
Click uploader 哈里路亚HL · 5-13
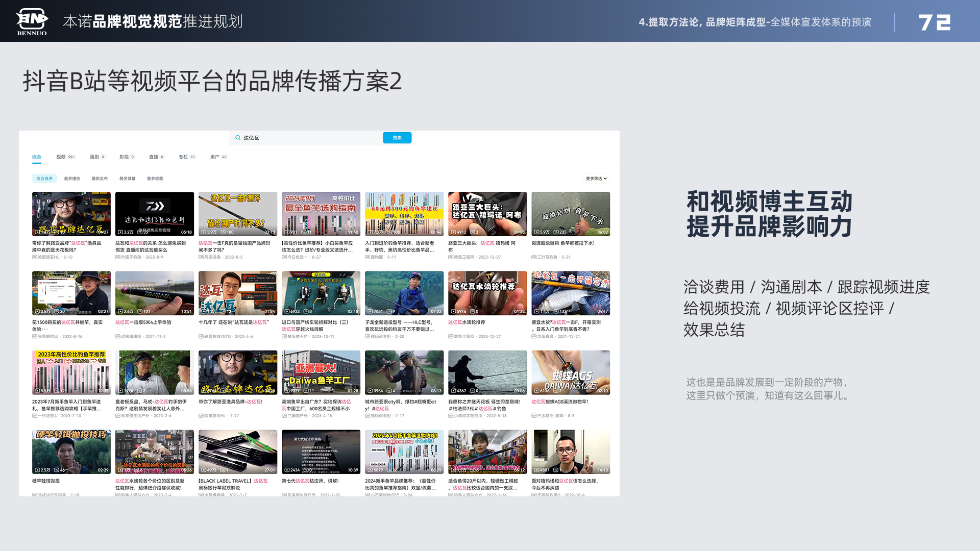(x=53, y=257)
